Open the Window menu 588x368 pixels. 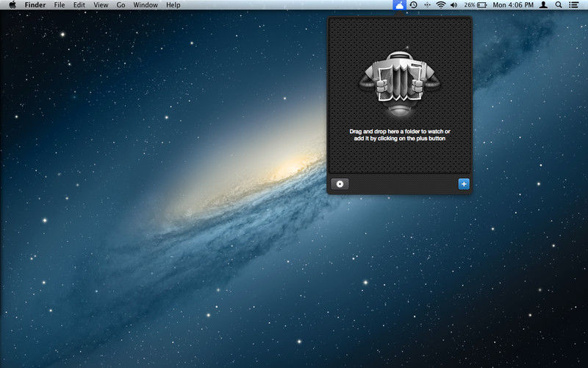146,5
